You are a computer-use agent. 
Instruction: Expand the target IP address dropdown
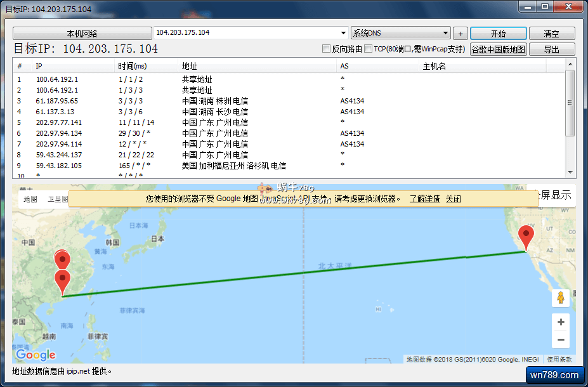[343, 33]
